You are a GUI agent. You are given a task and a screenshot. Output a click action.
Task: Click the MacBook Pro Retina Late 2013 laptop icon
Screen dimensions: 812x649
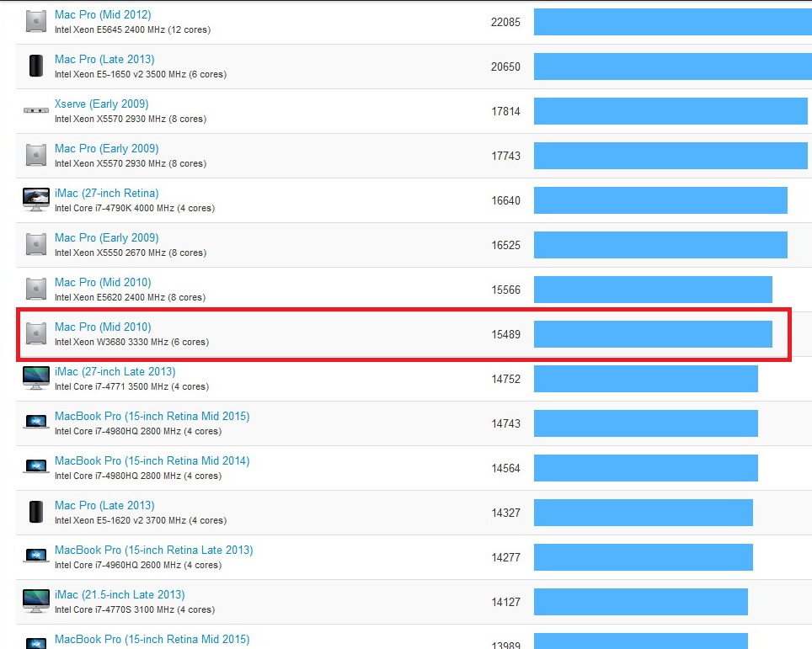pyautogui.click(x=36, y=556)
